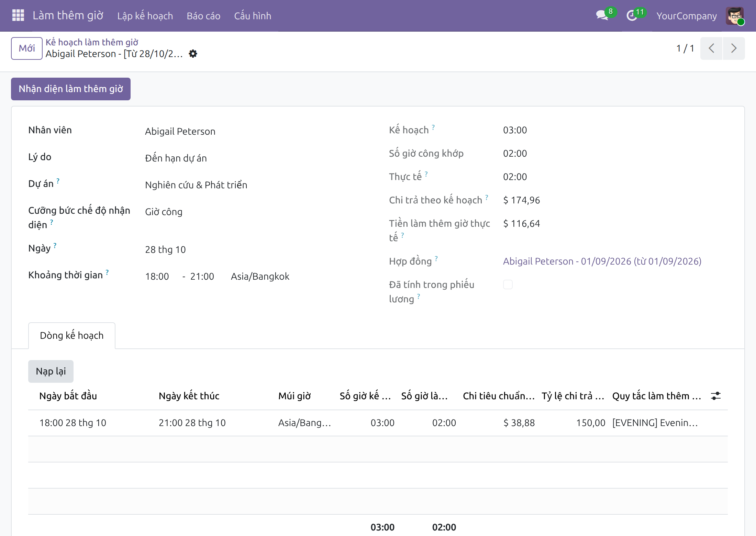Open the Abigail Peterson contract link
The width and height of the screenshot is (756, 536).
pos(602,261)
